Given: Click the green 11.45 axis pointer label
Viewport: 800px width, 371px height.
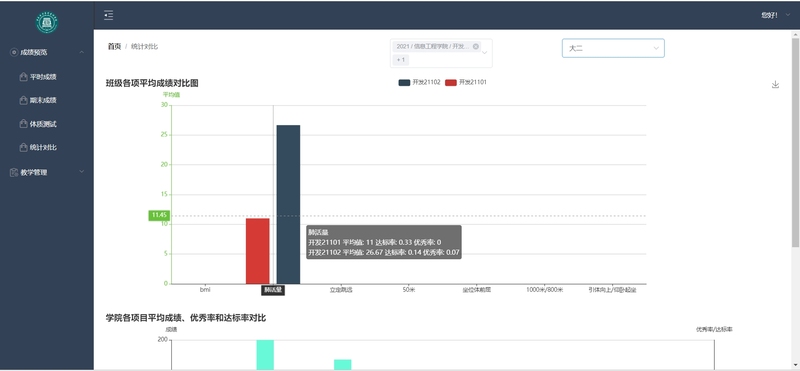Looking at the screenshot, I should click(x=159, y=215).
